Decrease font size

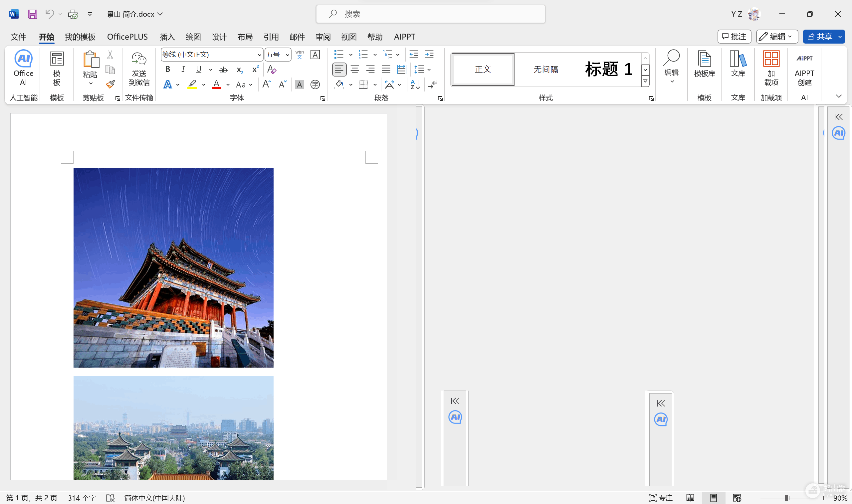tap(283, 84)
